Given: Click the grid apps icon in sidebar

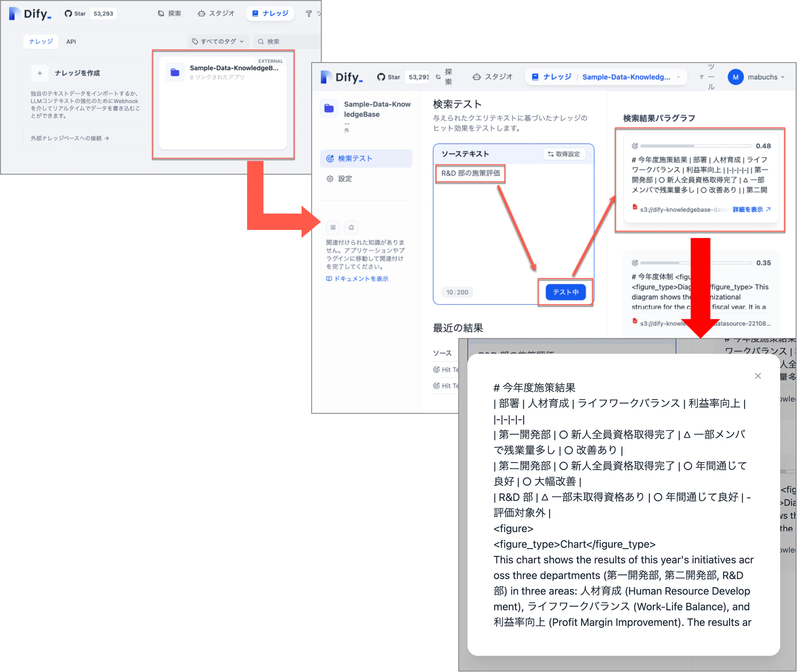Looking at the screenshot, I should [x=333, y=227].
